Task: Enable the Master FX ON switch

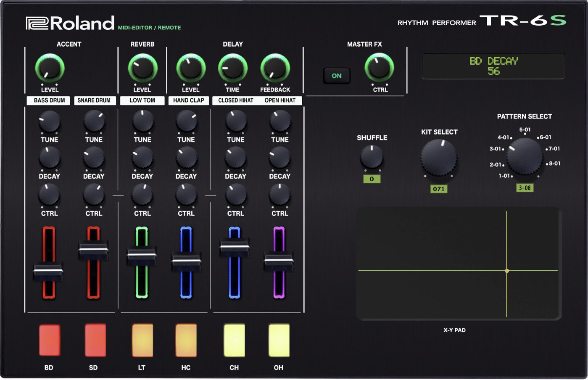Action: click(336, 76)
